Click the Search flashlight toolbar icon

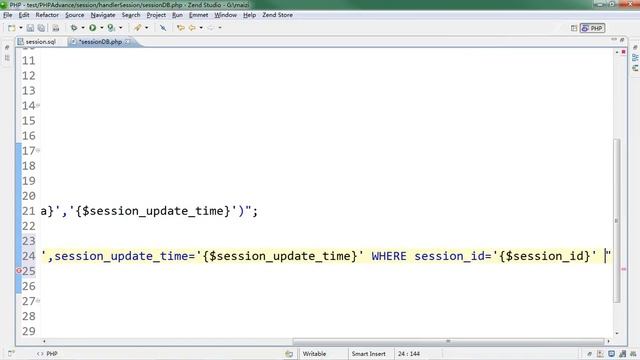point(138,28)
